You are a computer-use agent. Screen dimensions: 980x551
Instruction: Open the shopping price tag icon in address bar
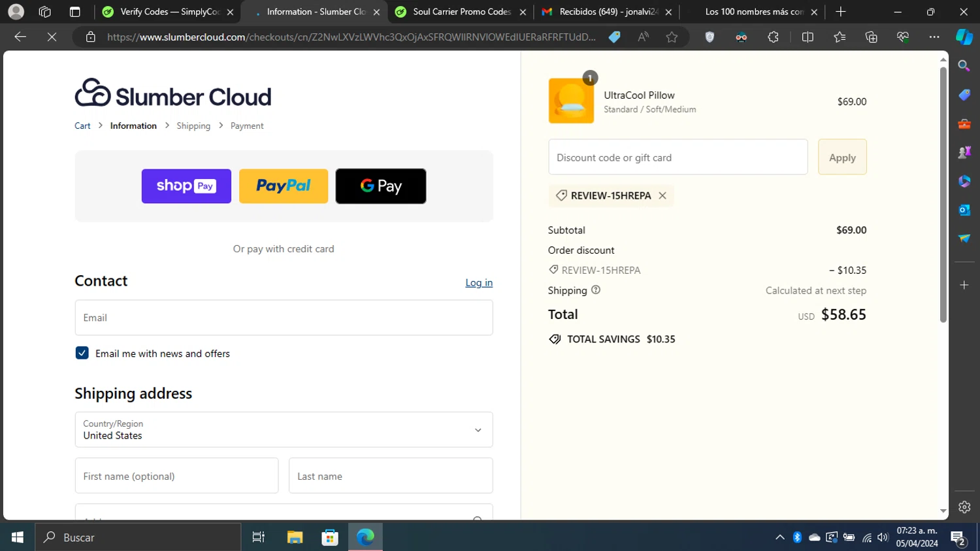coord(614,37)
